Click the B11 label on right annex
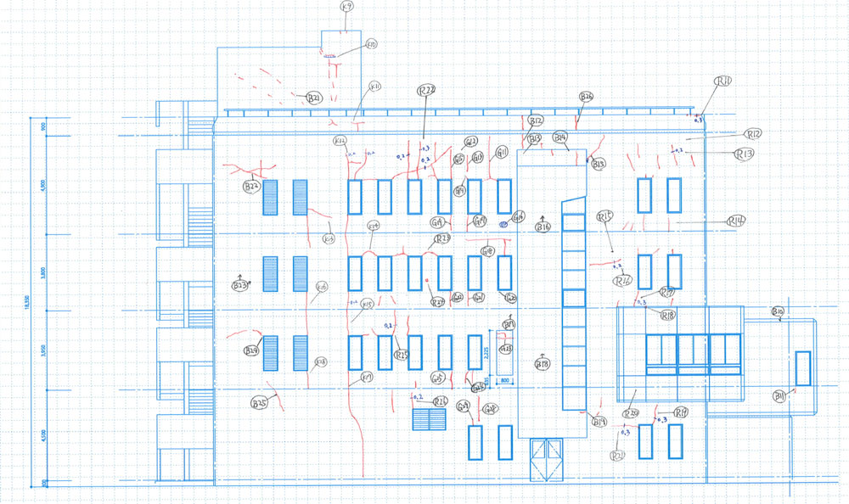849x504 pixels. (x=780, y=396)
